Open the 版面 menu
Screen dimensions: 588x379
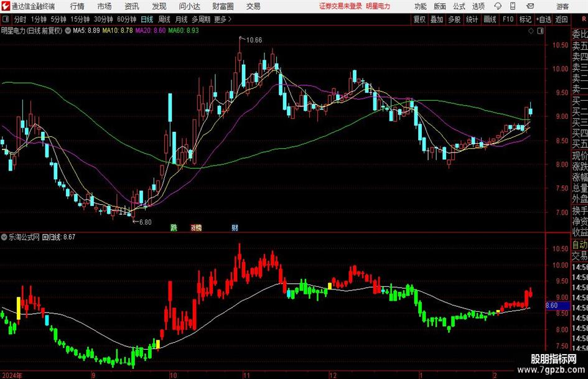(440, 6)
